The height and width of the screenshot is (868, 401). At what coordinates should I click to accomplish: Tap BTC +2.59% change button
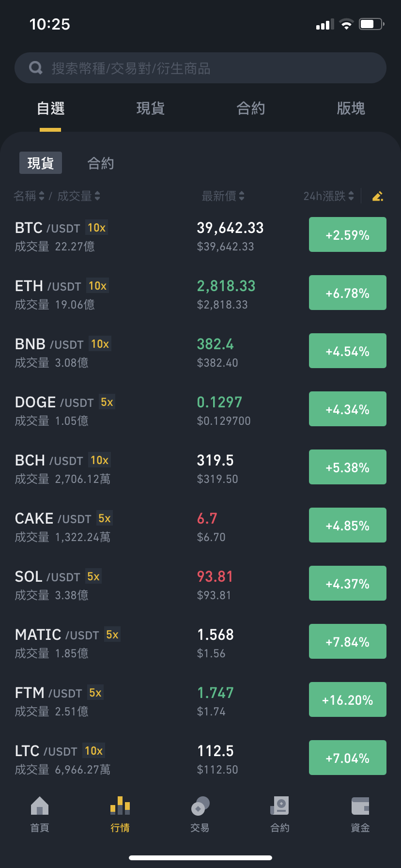(x=348, y=234)
